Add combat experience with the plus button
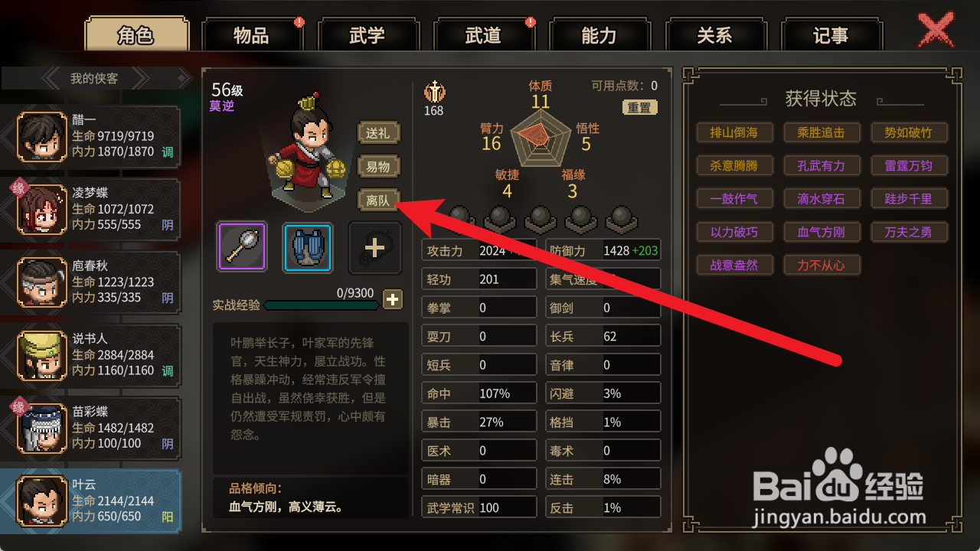This screenshot has width=980, height=551. 393,299
